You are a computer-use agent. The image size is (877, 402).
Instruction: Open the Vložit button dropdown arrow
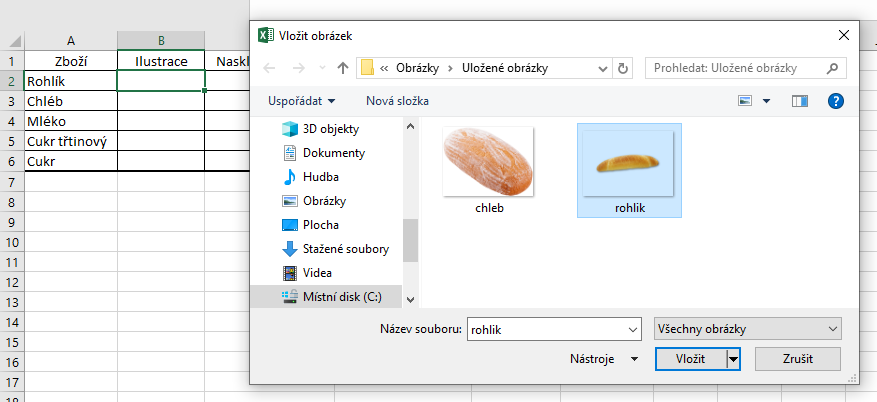tap(733, 360)
